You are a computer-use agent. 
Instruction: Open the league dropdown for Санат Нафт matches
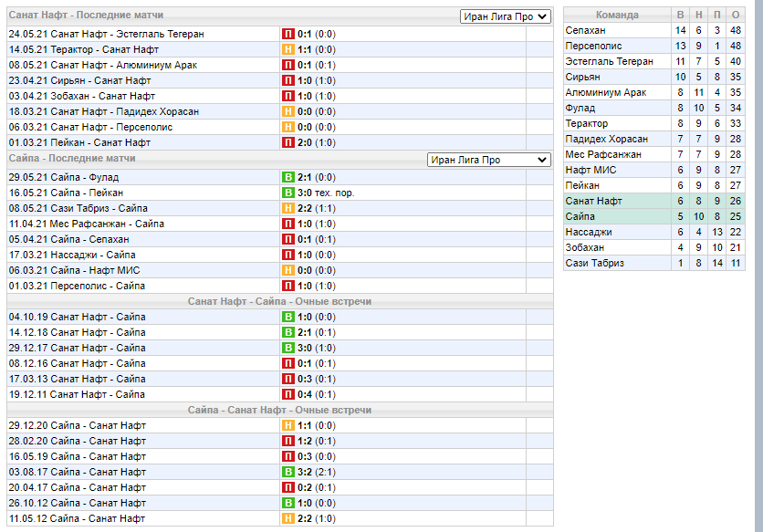[x=506, y=16]
